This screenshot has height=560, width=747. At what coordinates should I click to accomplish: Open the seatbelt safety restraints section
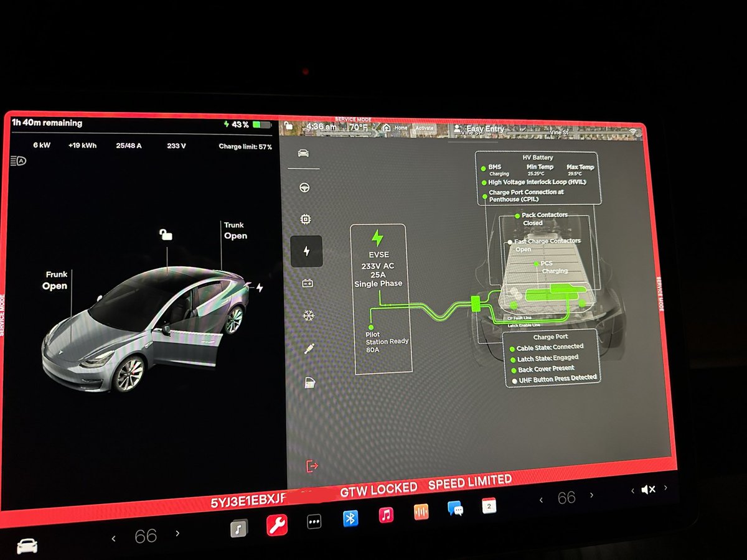pyautogui.click(x=309, y=349)
